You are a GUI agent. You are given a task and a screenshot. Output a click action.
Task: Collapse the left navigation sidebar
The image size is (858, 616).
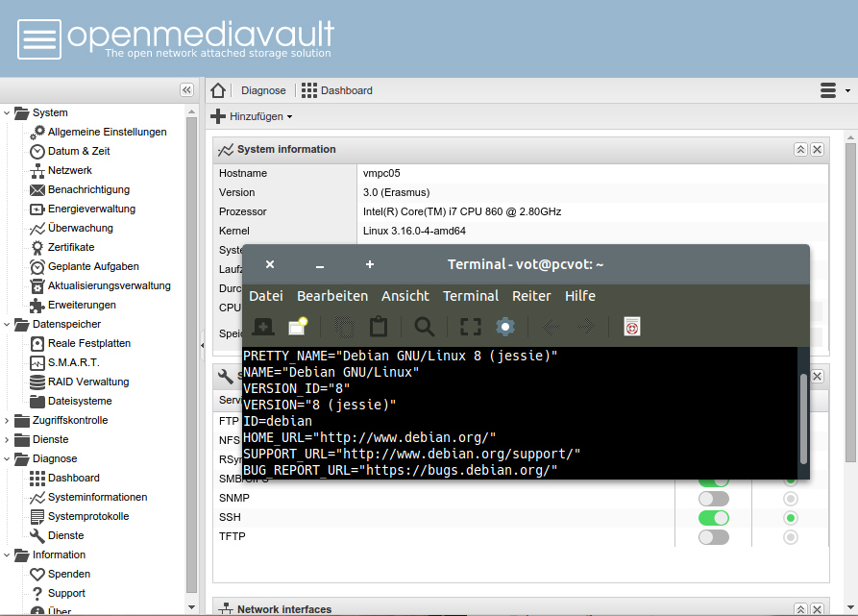(186, 90)
